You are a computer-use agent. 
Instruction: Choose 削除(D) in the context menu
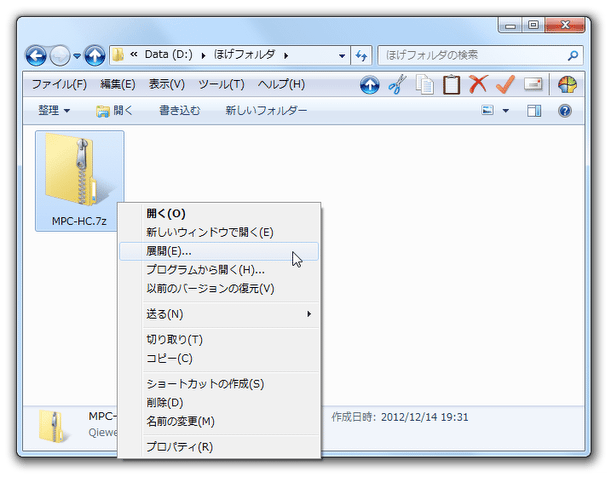[x=219, y=403]
